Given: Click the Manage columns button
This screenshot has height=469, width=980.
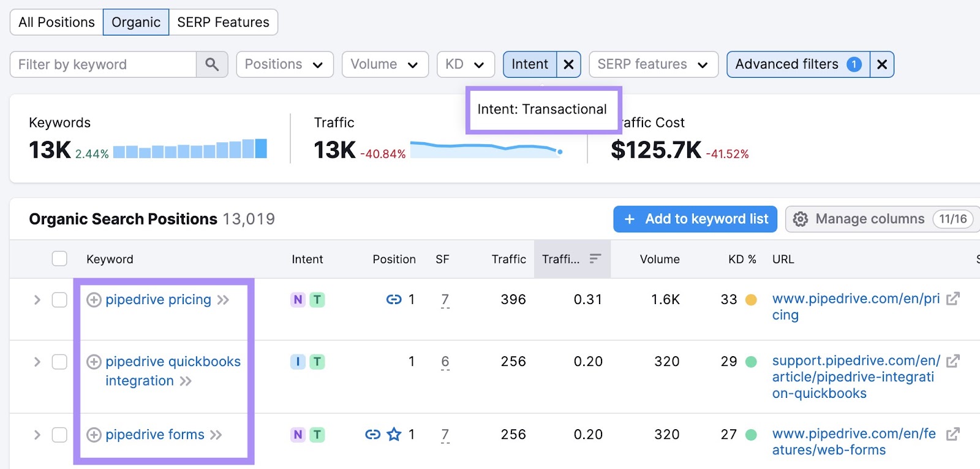Looking at the screenshot, I should coord(883,219).
